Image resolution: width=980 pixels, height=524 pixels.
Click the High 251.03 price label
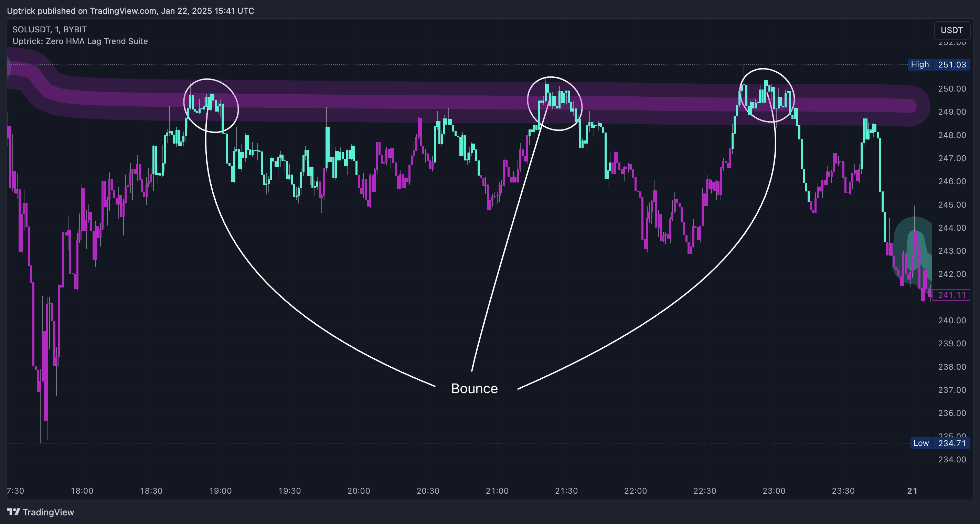(x=938, y=64)
